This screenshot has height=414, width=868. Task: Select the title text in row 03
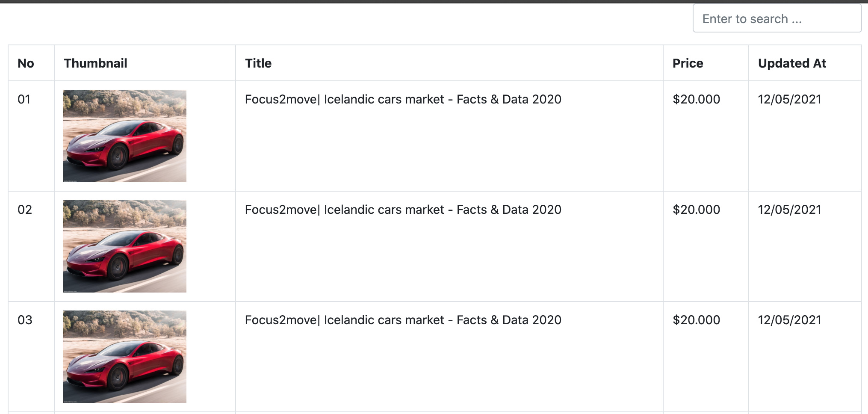click(x=403, y=320)
